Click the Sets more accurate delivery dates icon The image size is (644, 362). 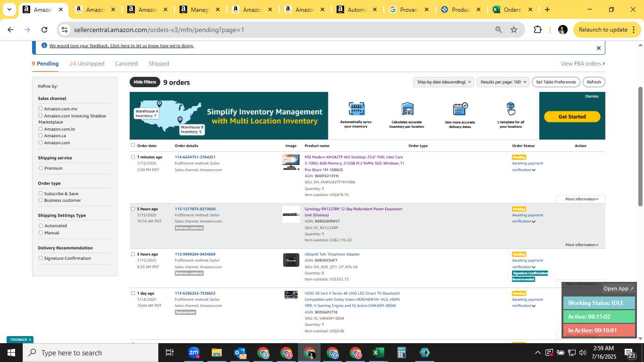(x=460, y=109)
